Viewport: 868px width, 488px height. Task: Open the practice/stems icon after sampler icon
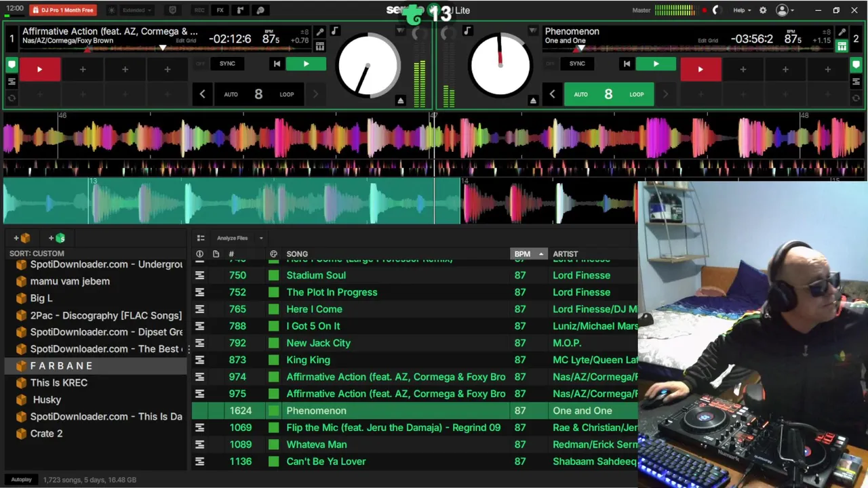coord(260,10)
